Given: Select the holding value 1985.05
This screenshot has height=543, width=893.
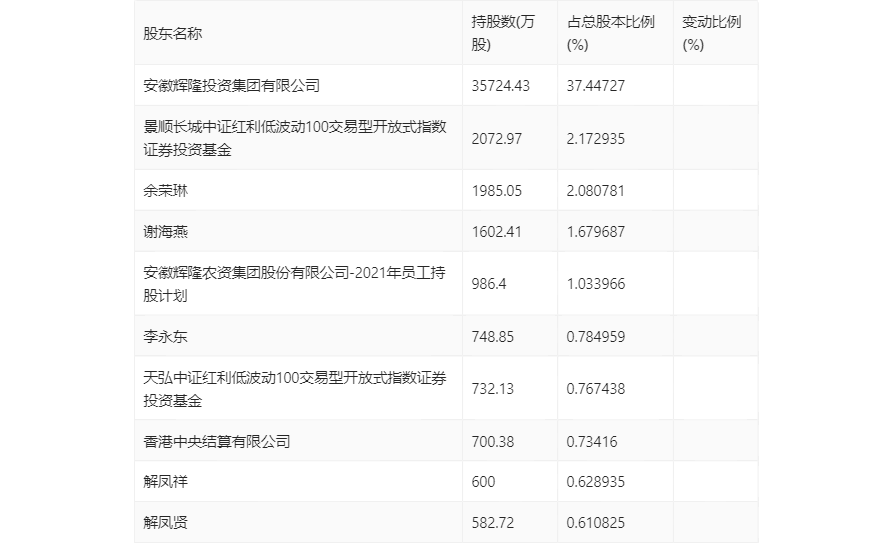Looking at the screenshot, I should tap(497, 190).
